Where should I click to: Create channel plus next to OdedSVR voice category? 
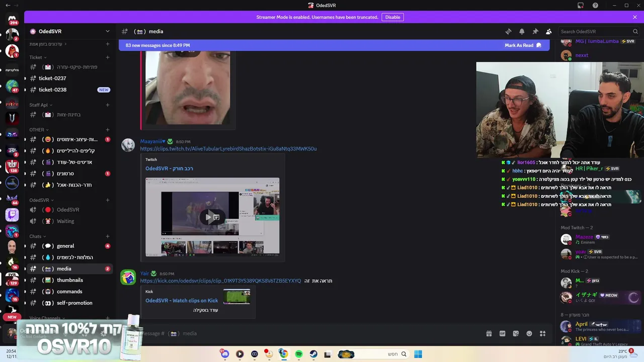[x=107, y=200]
